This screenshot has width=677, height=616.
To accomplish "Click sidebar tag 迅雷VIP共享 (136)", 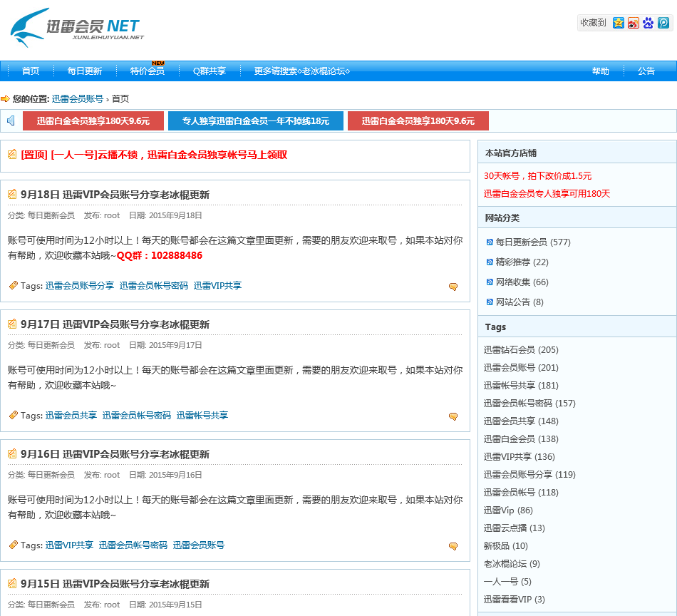I will coord(520,456).
